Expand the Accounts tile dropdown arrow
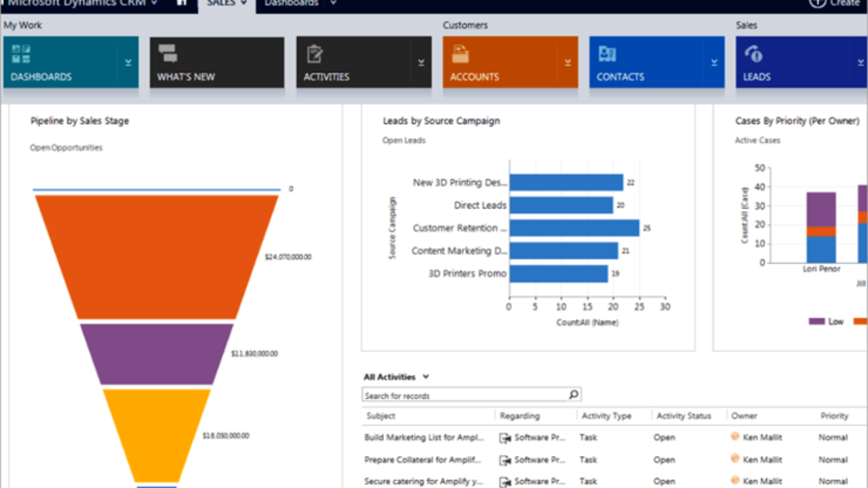 [568, 62]
